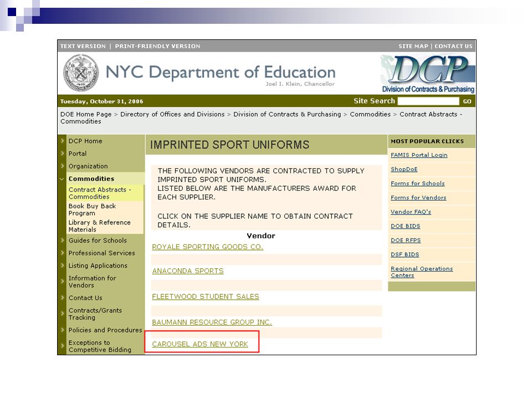Expand the Guides for Schools arrow
532x399 pixels.
click(63, 240)
